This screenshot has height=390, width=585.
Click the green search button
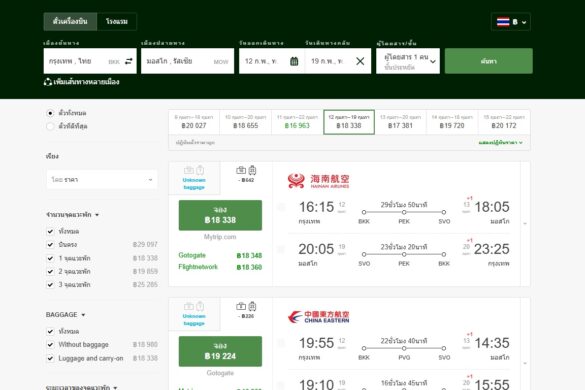click(x=489, y=61)
